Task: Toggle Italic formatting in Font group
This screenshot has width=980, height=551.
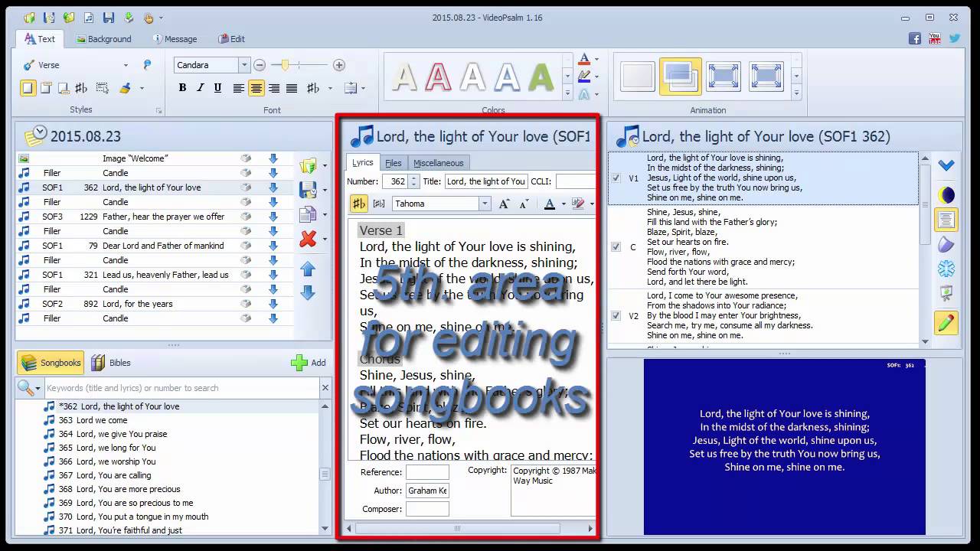Action: click(200, 88)
